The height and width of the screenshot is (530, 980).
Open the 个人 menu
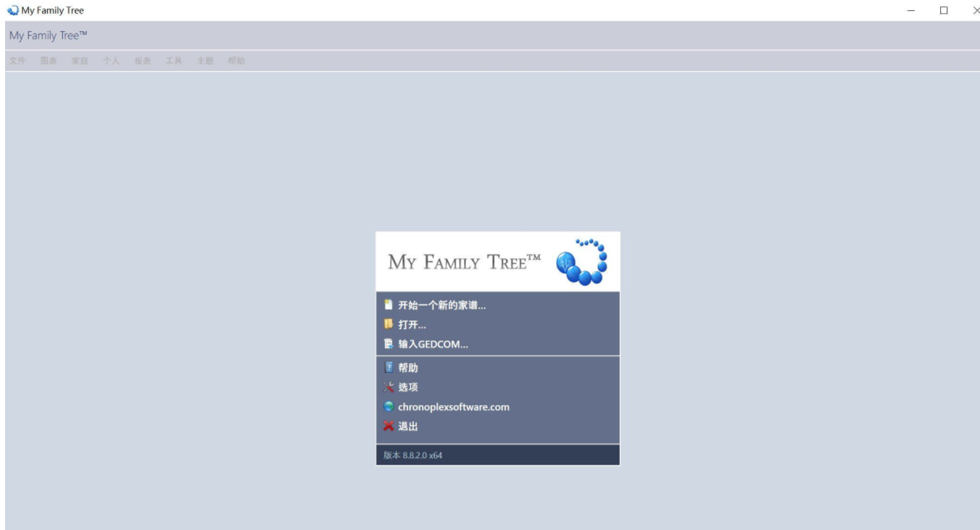click(111, 61)
